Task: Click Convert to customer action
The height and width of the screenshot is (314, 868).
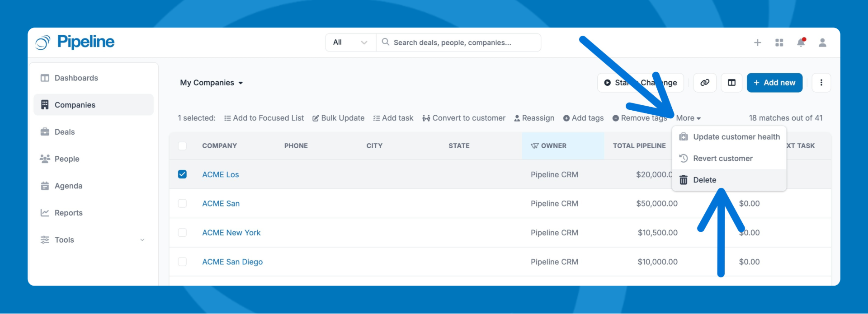Action: coord(464,118)
